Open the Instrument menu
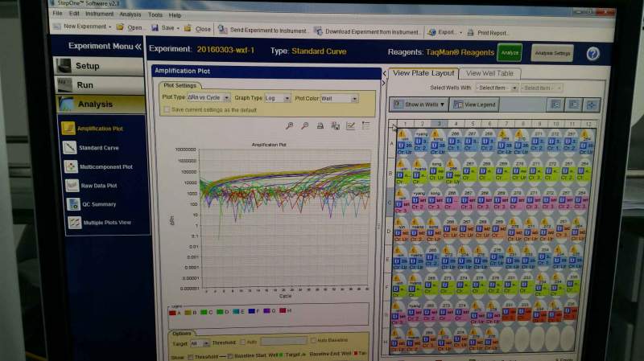This screenshot has height=361, width=644. [99, 14]
